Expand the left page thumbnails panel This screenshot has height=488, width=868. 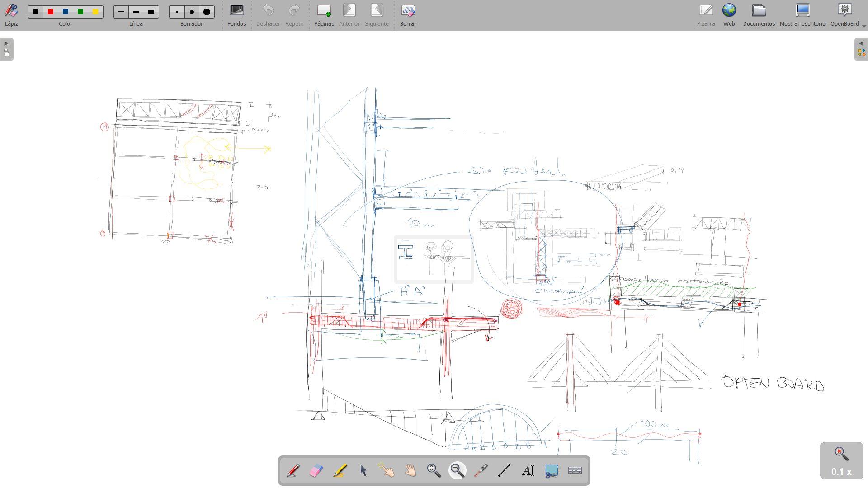click(x=6, y=49)
